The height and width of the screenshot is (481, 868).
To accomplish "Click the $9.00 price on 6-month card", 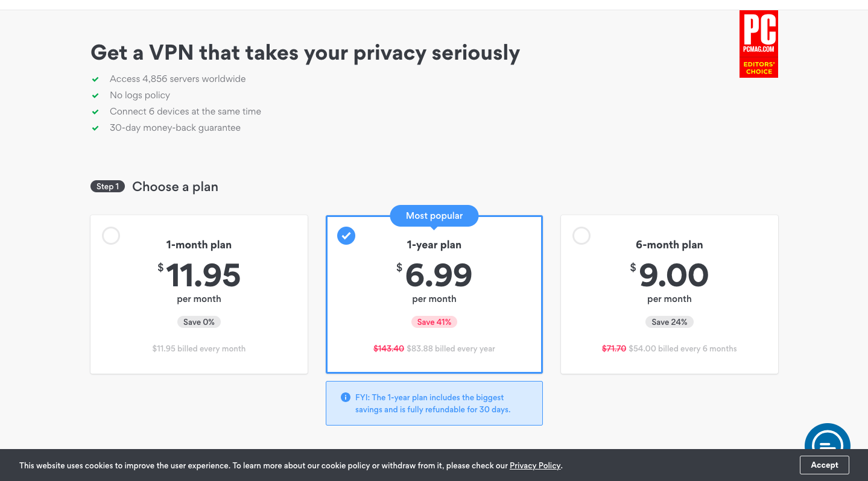I will pyautogui.click(x=670, y=275).
